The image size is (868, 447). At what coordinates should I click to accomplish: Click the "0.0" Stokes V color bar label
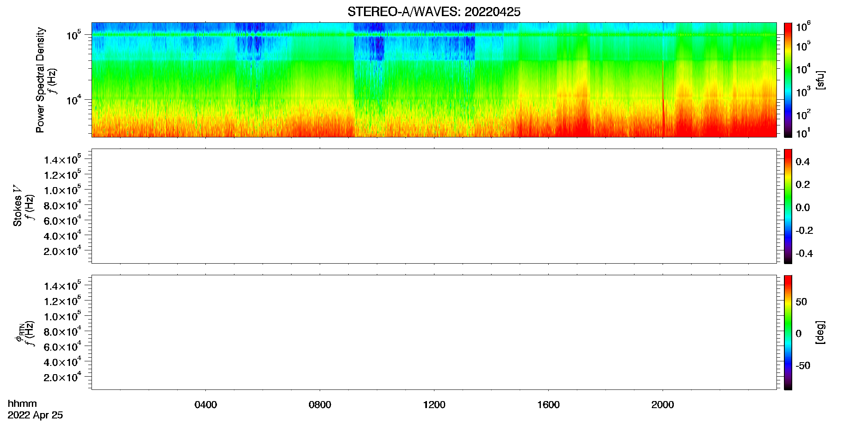point(803,207)
